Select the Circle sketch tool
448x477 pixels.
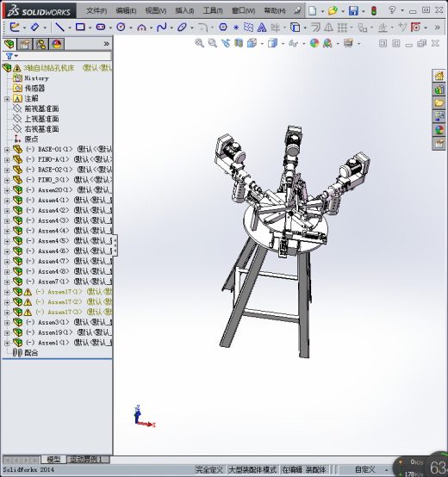(x=121, y=28)
